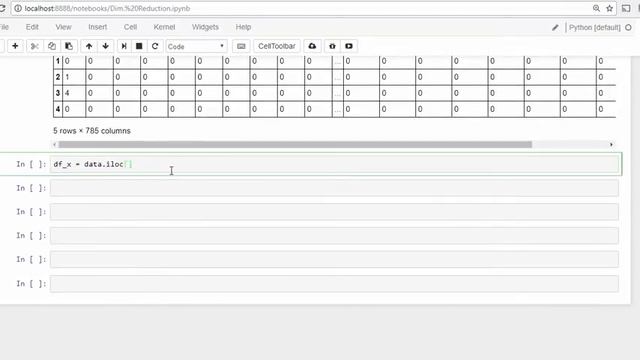Open the View menu
Screen dimensions: 640x360
point(63,27)
